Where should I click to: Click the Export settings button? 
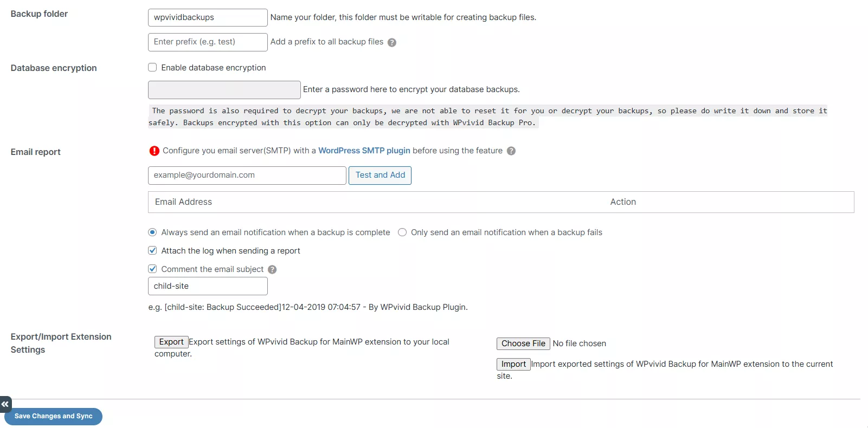point(171,342)
